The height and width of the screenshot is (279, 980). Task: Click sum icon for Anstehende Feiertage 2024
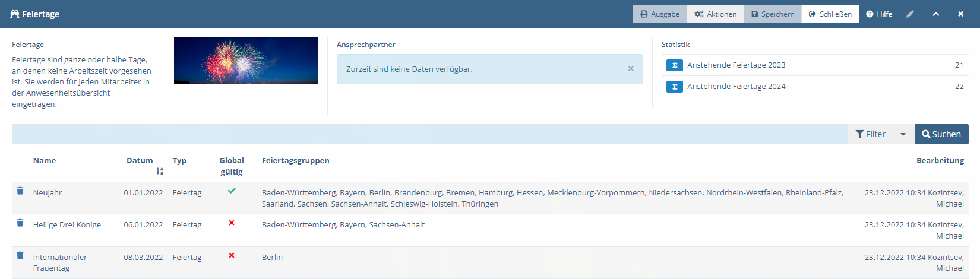pyautogui.click(x=675, y=87)
